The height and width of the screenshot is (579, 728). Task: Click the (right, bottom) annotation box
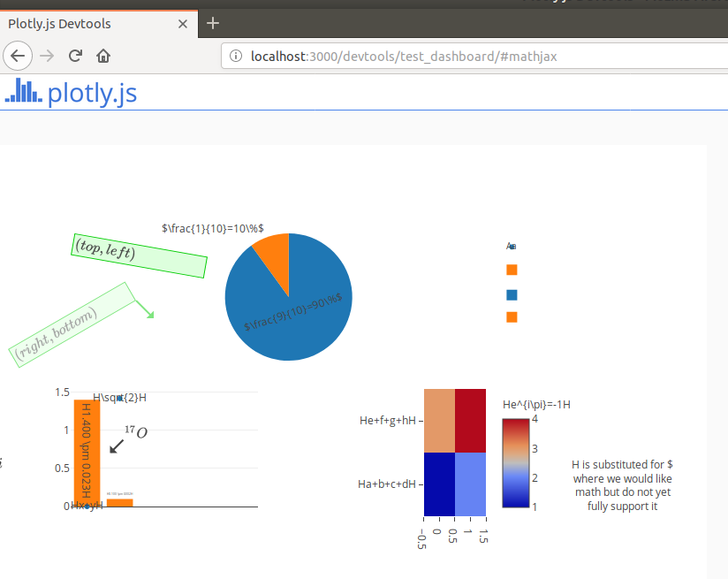(x=72, y=324)
